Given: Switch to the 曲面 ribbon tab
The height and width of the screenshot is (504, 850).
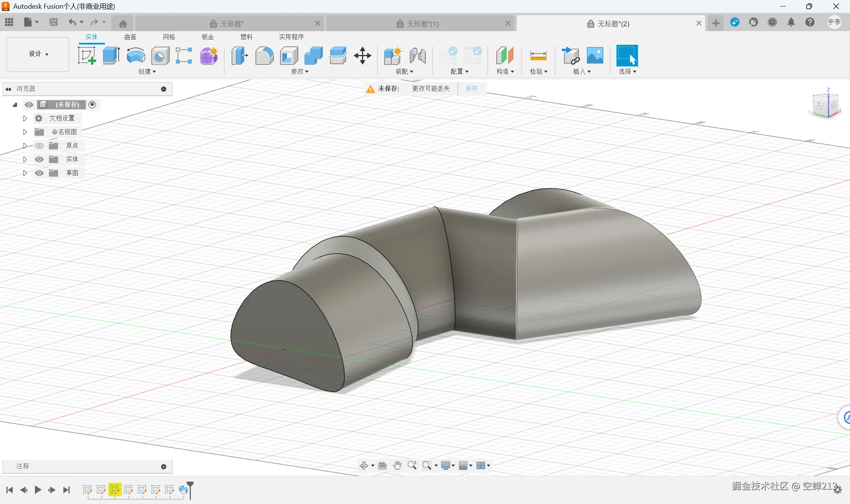Looking at the screenshot, I should coord(130,37).
